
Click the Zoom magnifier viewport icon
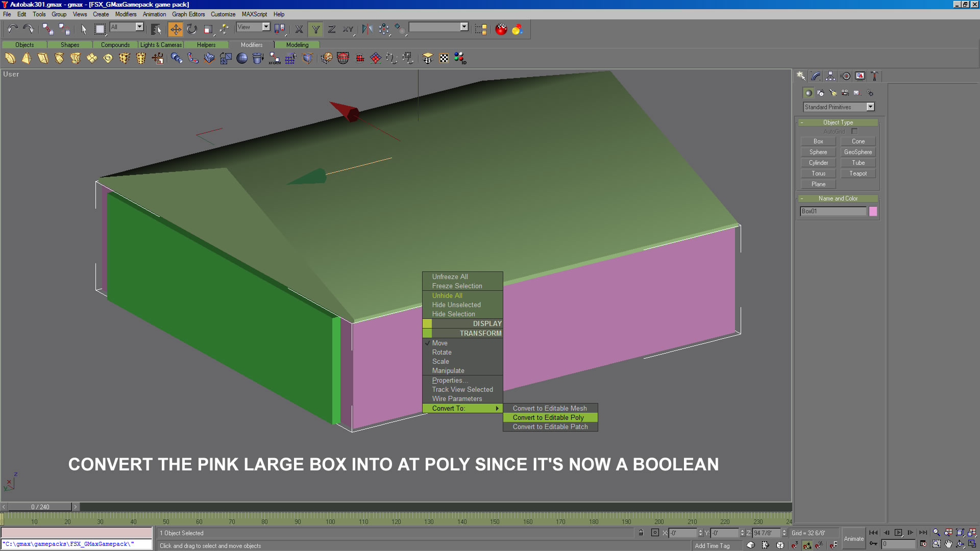point(936,533)
